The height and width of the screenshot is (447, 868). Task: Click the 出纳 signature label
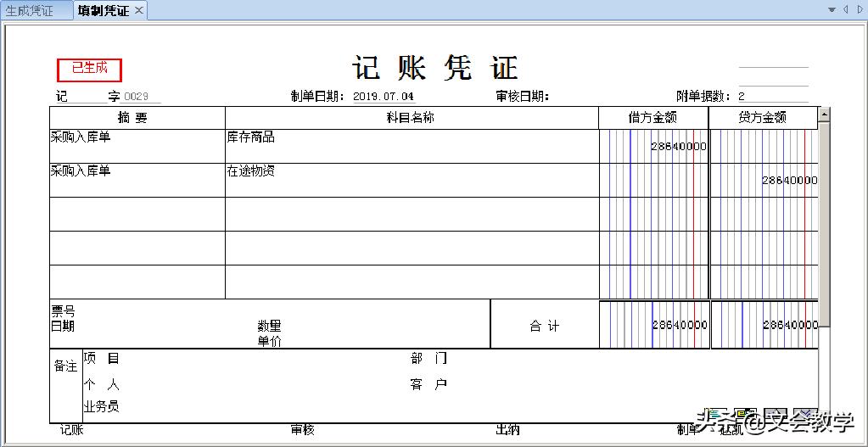point(507,430)
